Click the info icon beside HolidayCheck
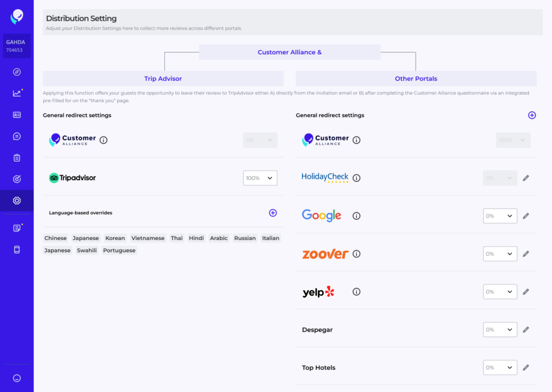Image resolution: width=552 pixels, height=392 pixels. point(356,178)
